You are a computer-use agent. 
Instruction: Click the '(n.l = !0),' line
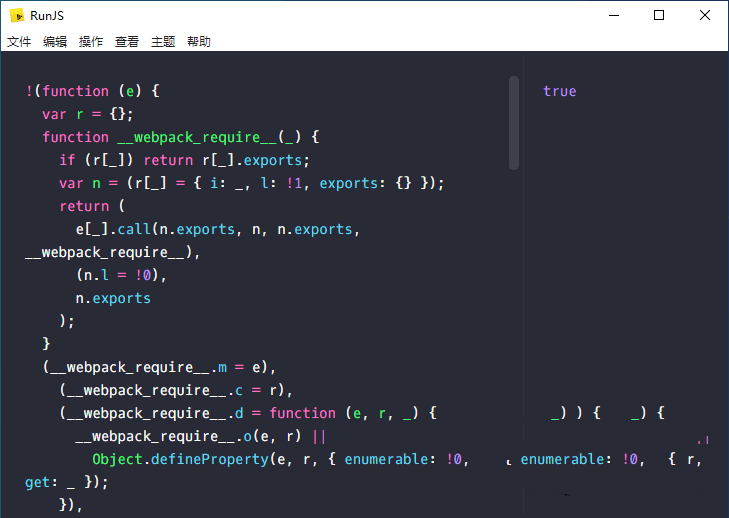pos(121,275)
